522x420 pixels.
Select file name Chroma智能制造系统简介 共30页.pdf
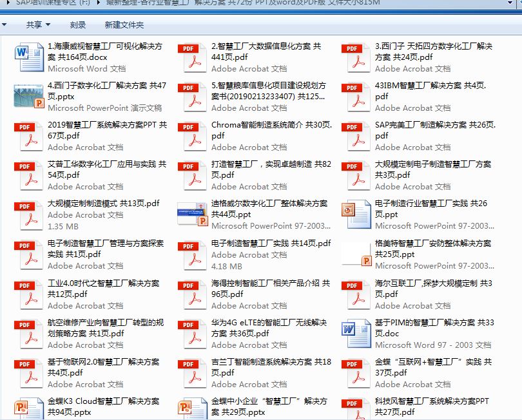click(272, 130)
